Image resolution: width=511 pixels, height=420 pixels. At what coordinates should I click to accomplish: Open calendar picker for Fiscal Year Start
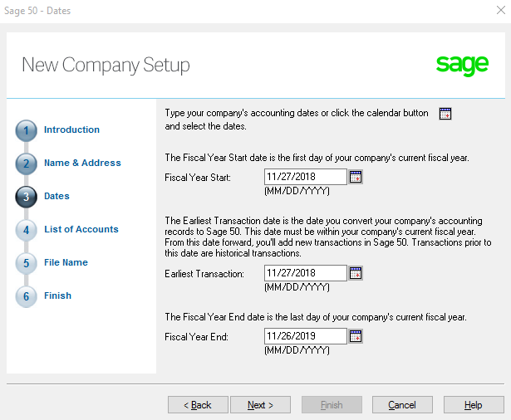coord(356,177)
